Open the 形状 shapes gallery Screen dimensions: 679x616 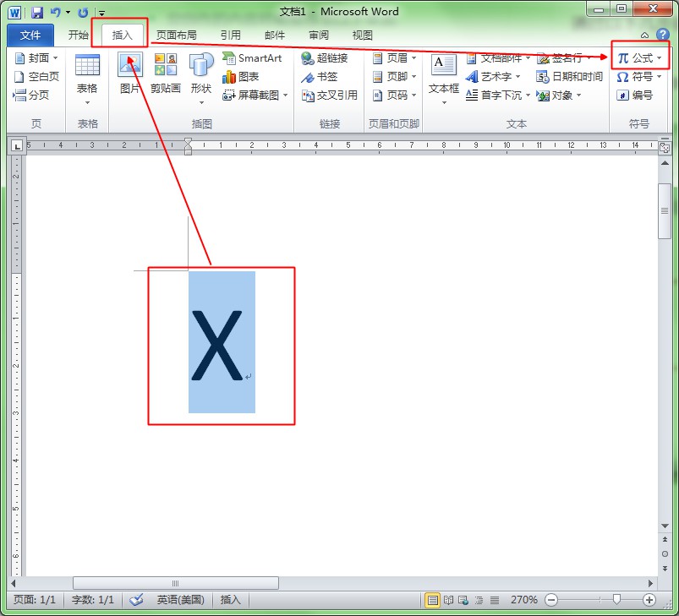point(201,79)
